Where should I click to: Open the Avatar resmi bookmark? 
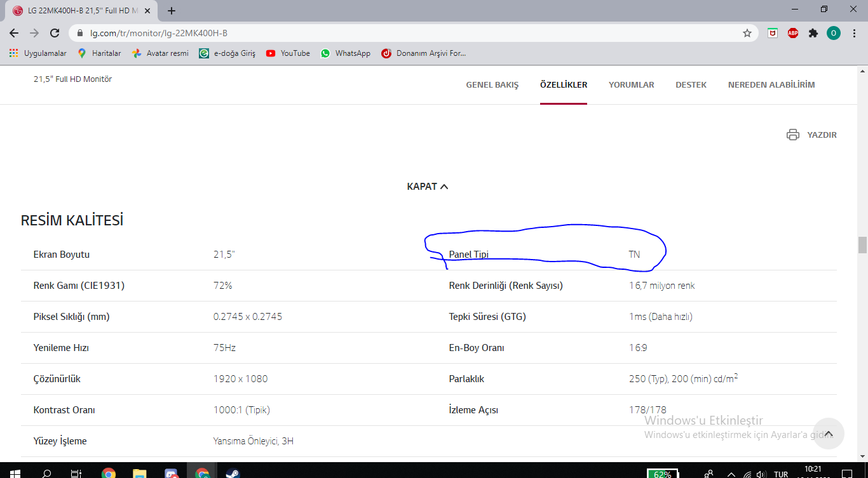160,53
